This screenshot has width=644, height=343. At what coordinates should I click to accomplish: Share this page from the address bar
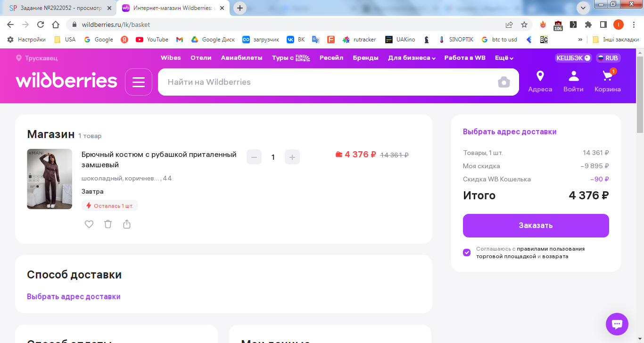(509, 24)
